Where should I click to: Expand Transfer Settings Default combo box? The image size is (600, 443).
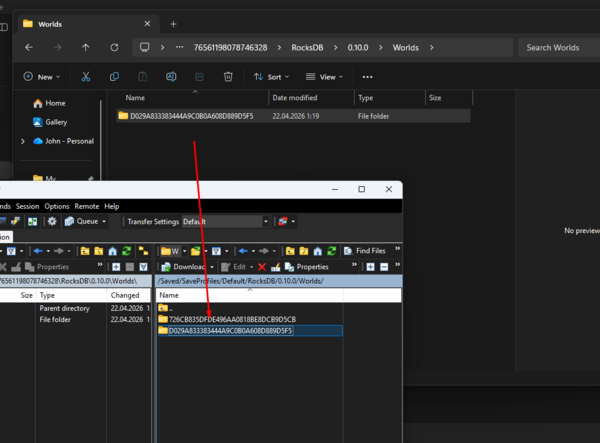click(x=265, y=221)
